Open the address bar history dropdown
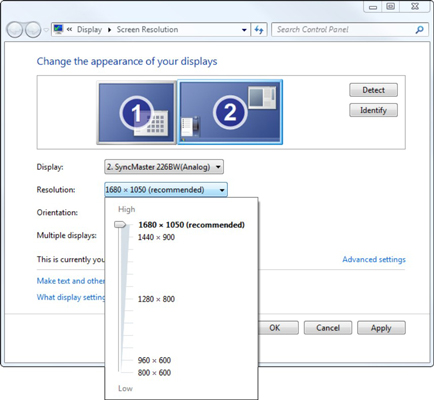Image resolution: width=434 pixels, height=400 pixels. click(x=244, y=30)
